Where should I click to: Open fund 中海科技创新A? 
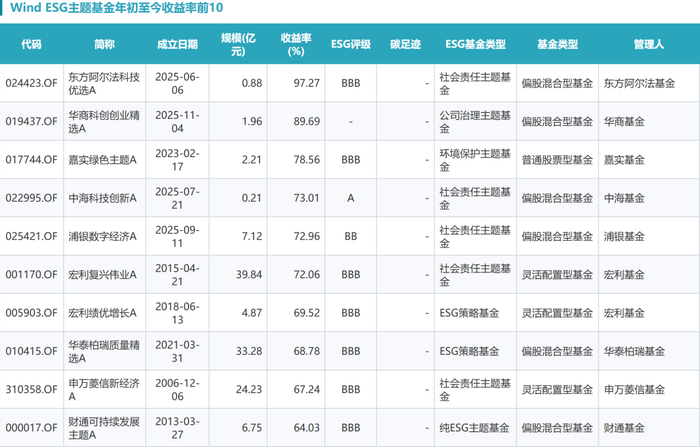pyautogui.click(x=102, y=198)
